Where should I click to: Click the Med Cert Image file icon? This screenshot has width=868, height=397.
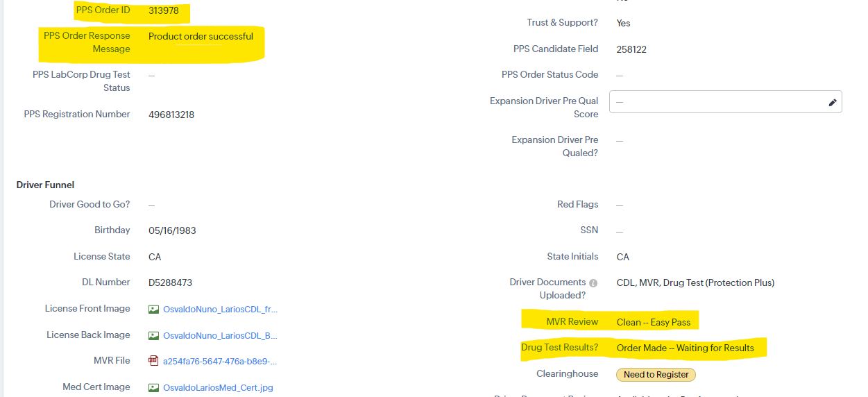click(x=154, y=387)
